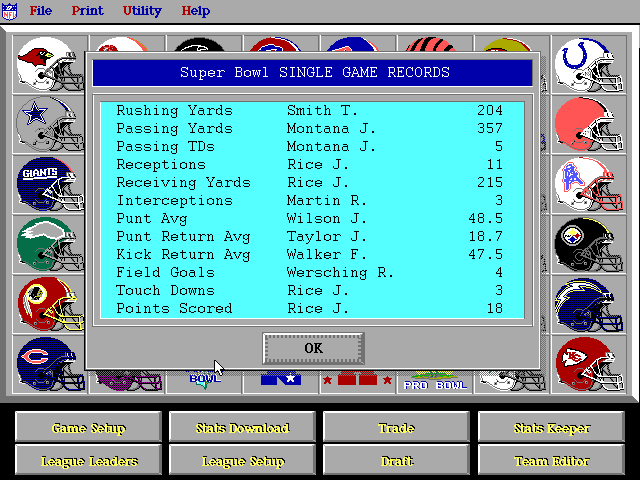This screenshot has width=640, height=480.
Task: Select the Touch Downs label
Action: 165,290
